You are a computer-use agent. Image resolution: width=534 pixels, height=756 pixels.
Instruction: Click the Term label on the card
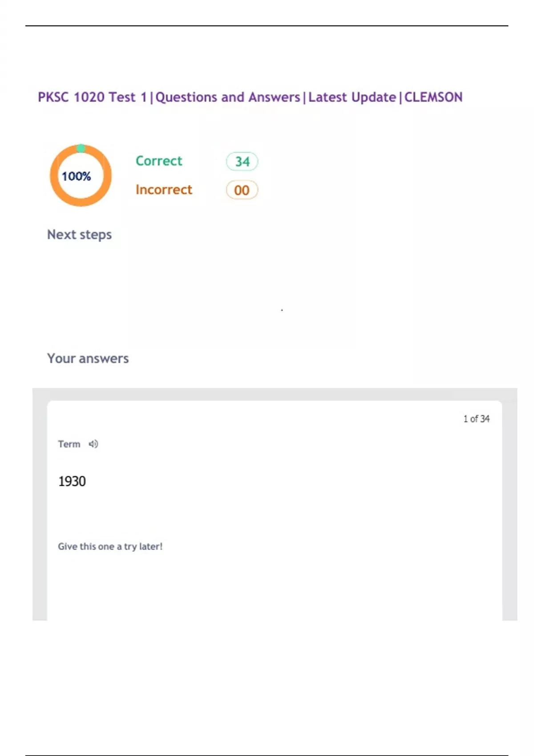click(69, 444)
